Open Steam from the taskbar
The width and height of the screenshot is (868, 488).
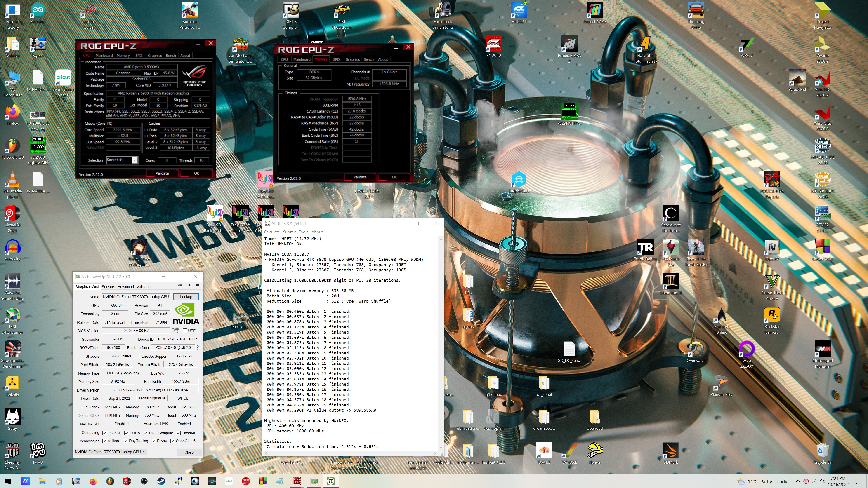pos(161,481)
